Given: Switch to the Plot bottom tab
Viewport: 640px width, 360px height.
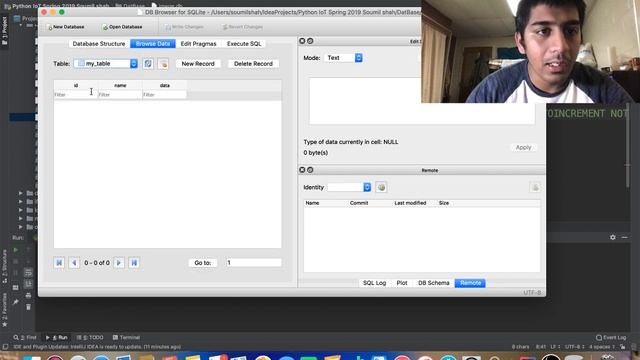Looking at the screenshot, I should pyautogui.click(x=402, y=283).
